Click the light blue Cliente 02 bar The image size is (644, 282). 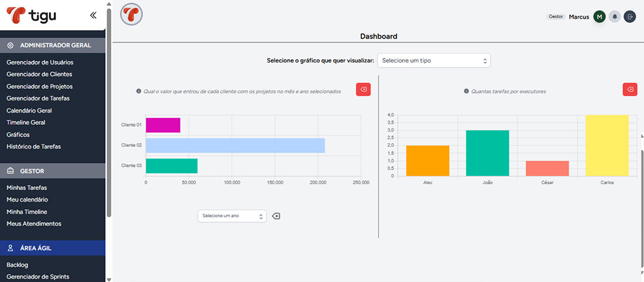coord(235,146)
